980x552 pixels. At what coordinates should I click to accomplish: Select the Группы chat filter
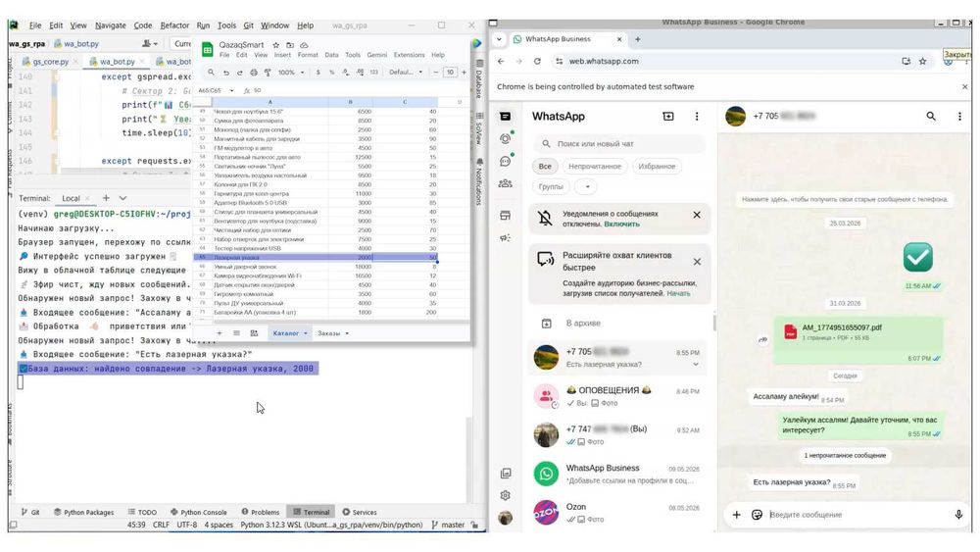coord(551,186)
